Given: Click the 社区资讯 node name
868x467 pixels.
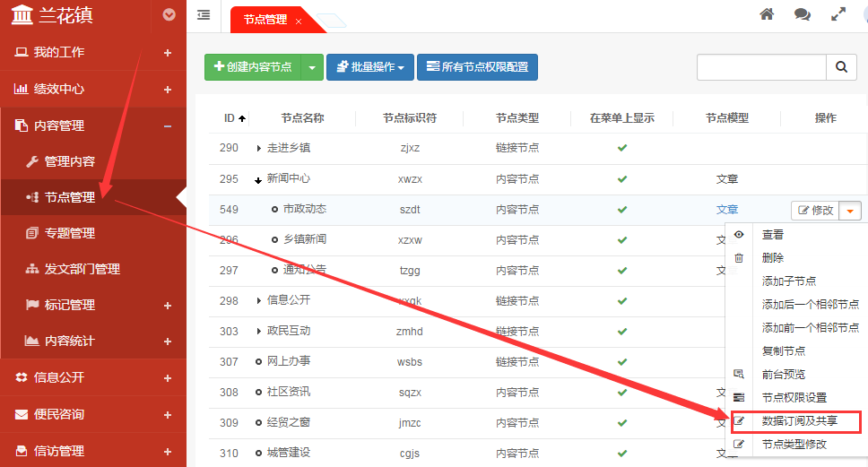Looking at the screenshot, I should point(289,392).
